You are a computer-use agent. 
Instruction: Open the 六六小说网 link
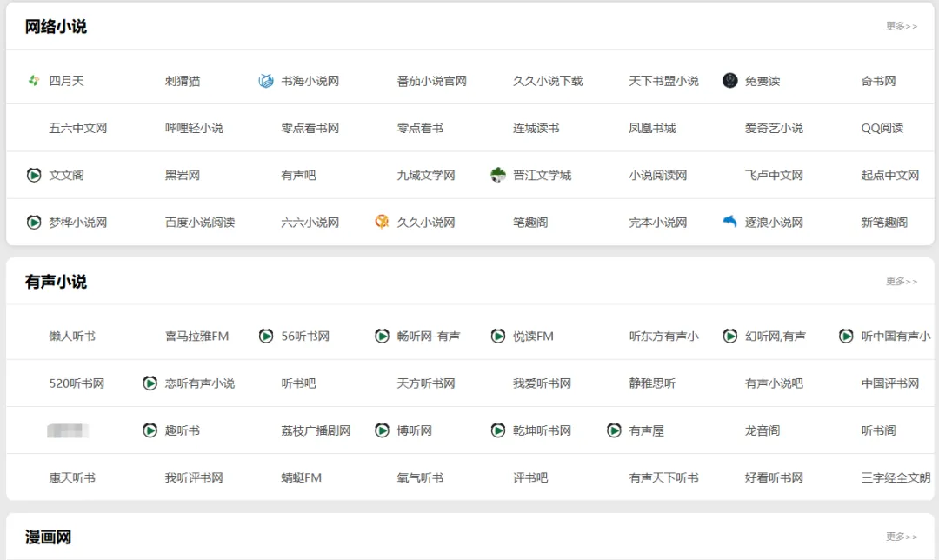coord(310,223)
